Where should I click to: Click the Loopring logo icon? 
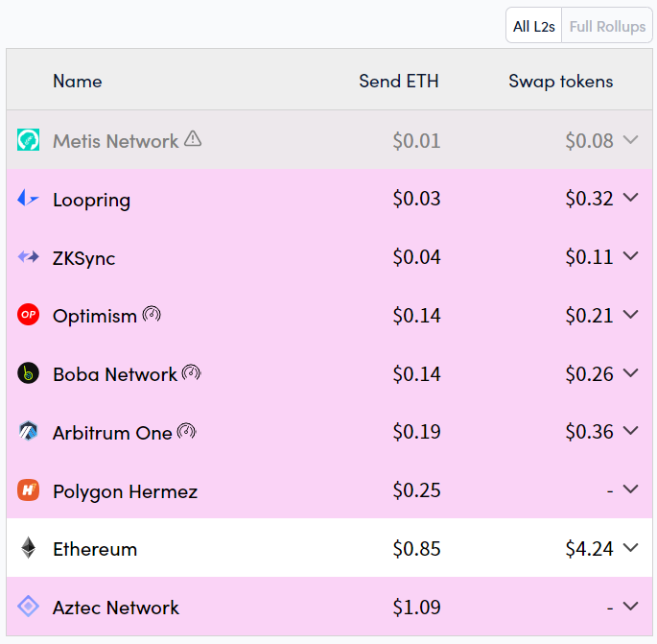(28, 199)
